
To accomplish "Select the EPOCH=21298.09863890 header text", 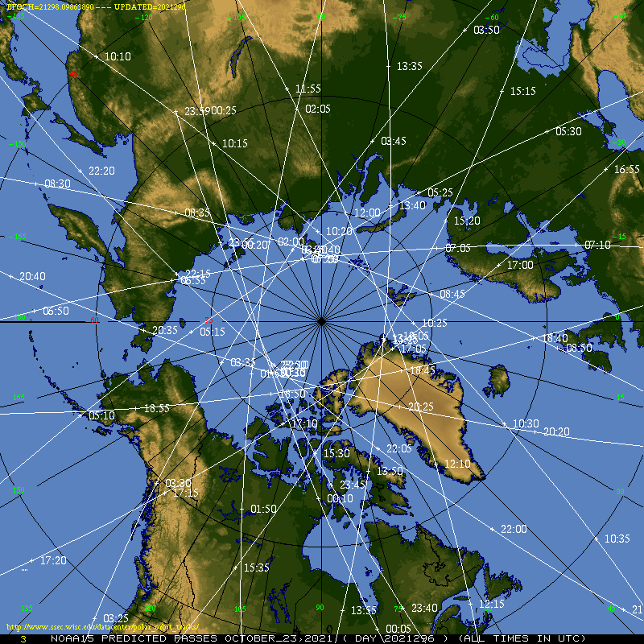I will coord(51,7).
